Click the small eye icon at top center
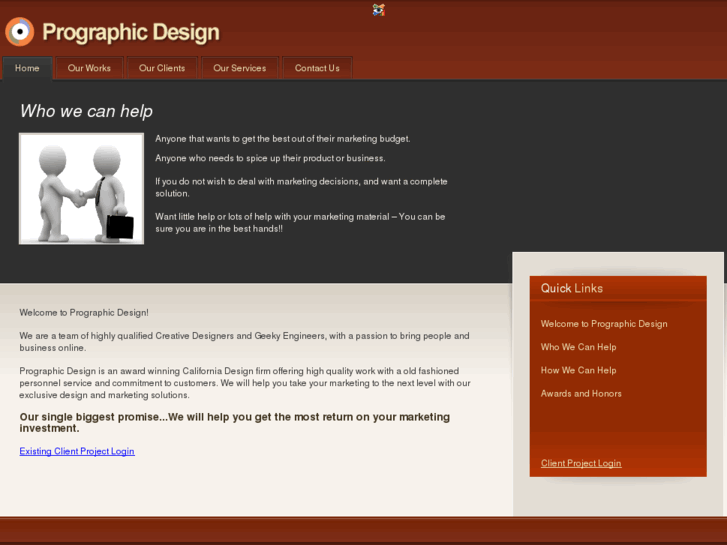 click(378, 10)
